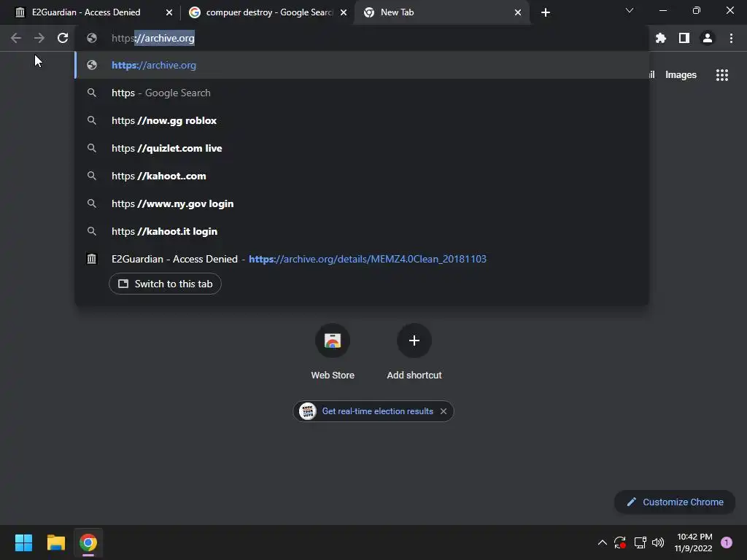This screenshot has width=747, height=560.
Task: Click the globe icon in address bar
Action: tap(92, 38)
